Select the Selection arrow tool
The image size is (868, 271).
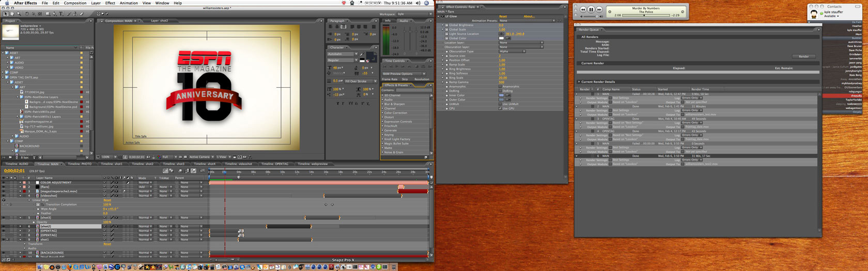pos(6,14)
